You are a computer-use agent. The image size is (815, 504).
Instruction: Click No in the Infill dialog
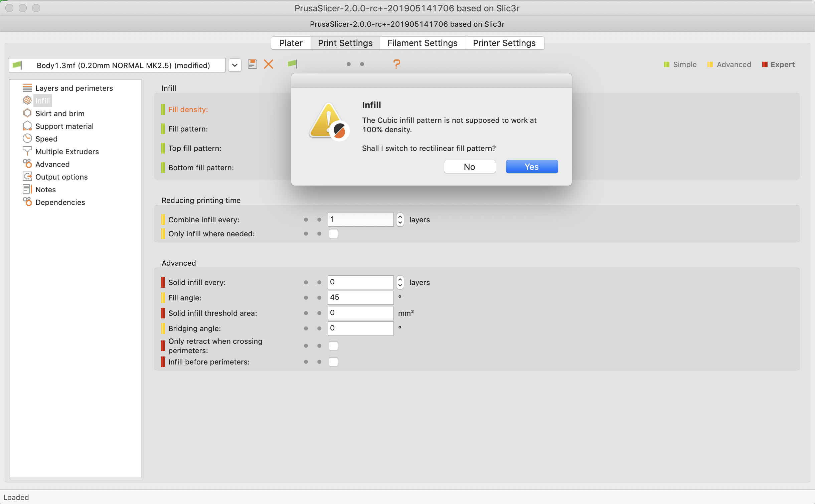(x=470, y=167)
